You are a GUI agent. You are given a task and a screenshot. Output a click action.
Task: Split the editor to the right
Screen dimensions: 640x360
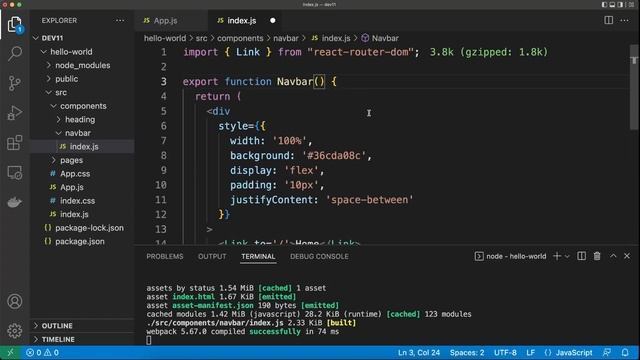point(609,20)
